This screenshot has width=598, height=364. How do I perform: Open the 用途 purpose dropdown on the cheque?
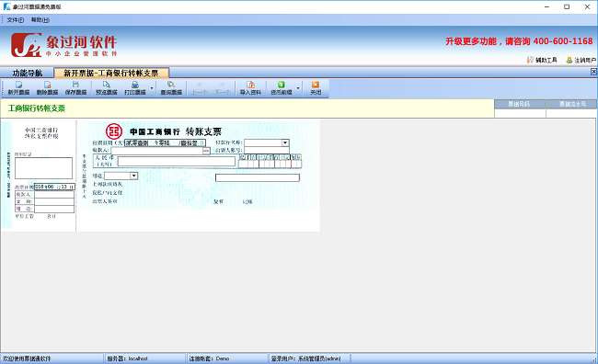coord(133,176)
